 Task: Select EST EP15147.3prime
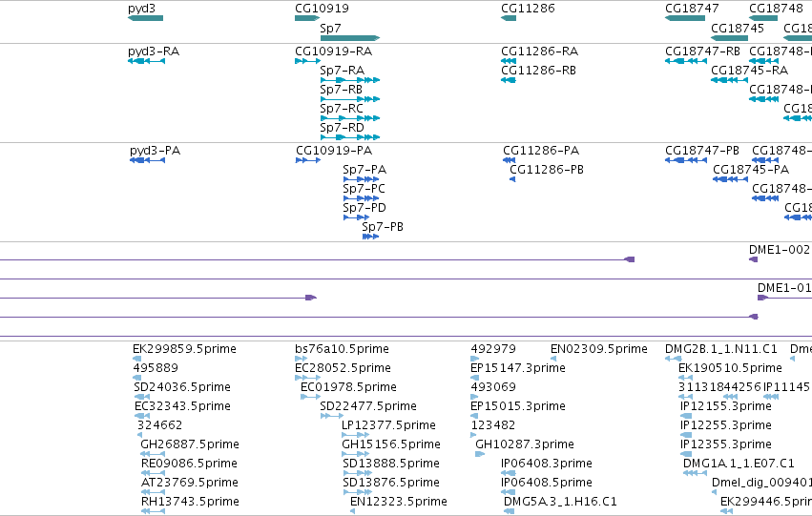pos(475,378)
